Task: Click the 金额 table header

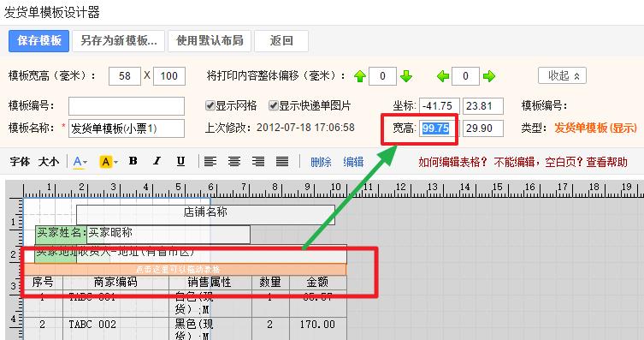Action: tap(318, 283)
